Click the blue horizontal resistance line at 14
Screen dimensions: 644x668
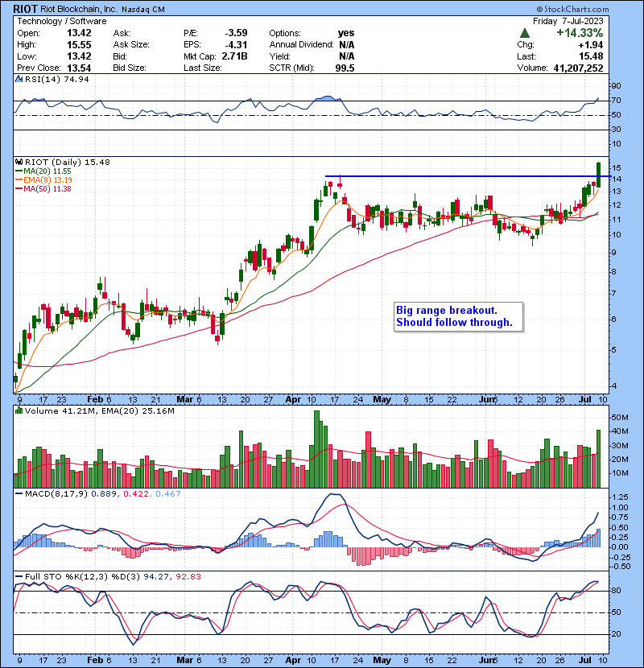pyautogui.click(x=468, y=176)
